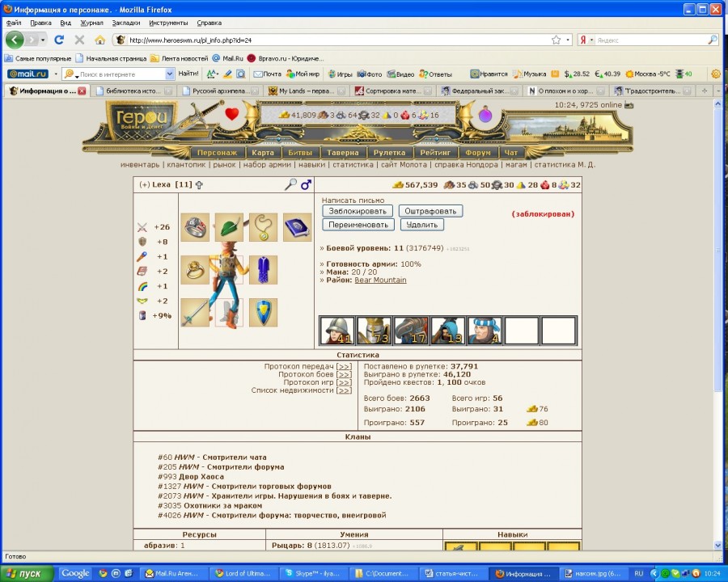Screen dimensions: 728x582
Task: Inspect the gold amulet necklace item
Action: 263,227
